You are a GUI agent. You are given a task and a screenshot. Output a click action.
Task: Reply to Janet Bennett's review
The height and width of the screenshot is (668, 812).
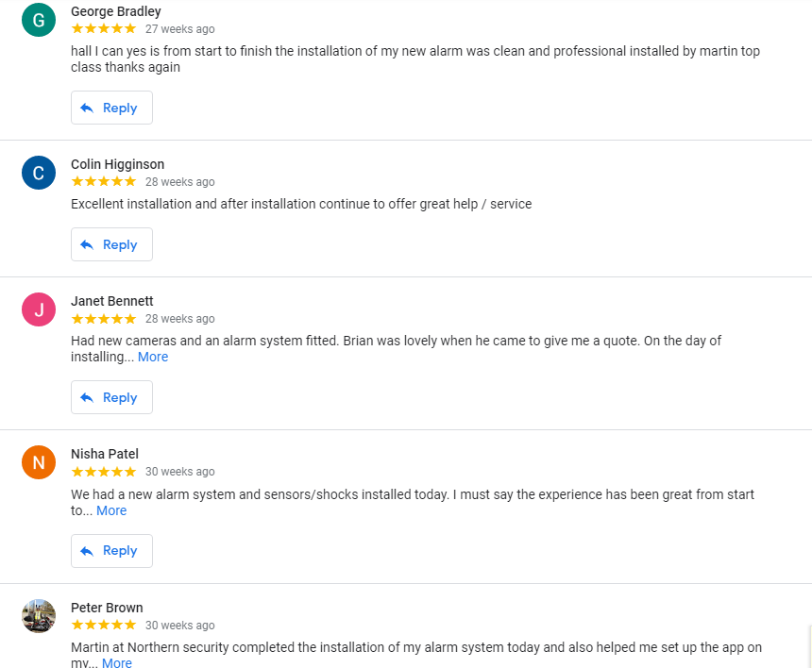[111, 397]
